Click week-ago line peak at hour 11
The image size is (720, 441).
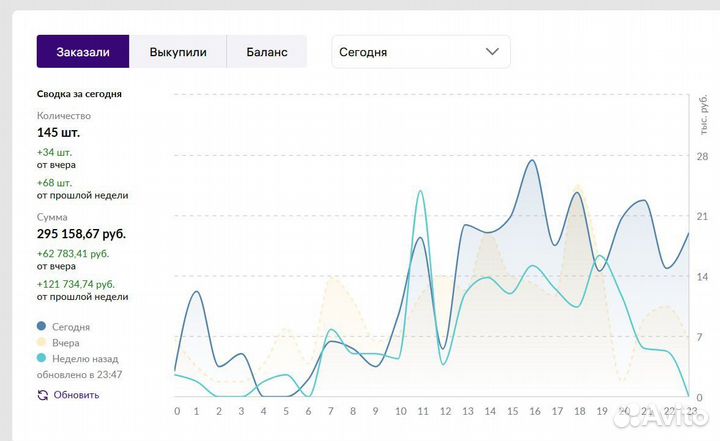coord(420,190)
